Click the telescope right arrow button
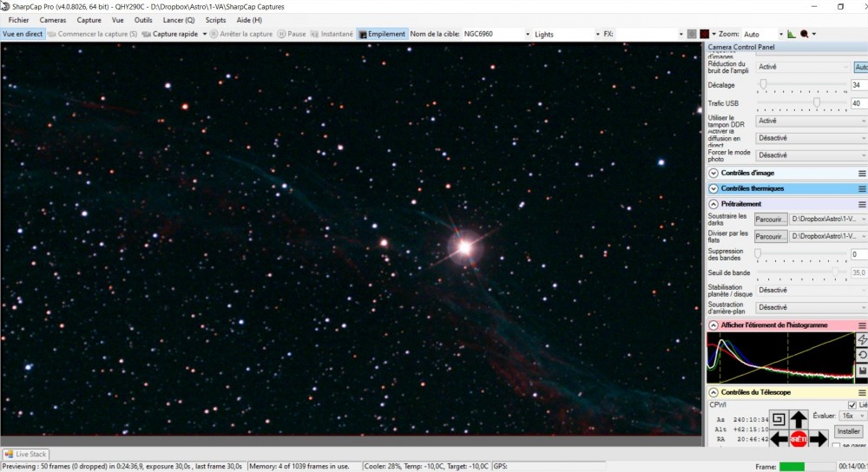Viewport: 868px width, 472px height. click(819, 439)
